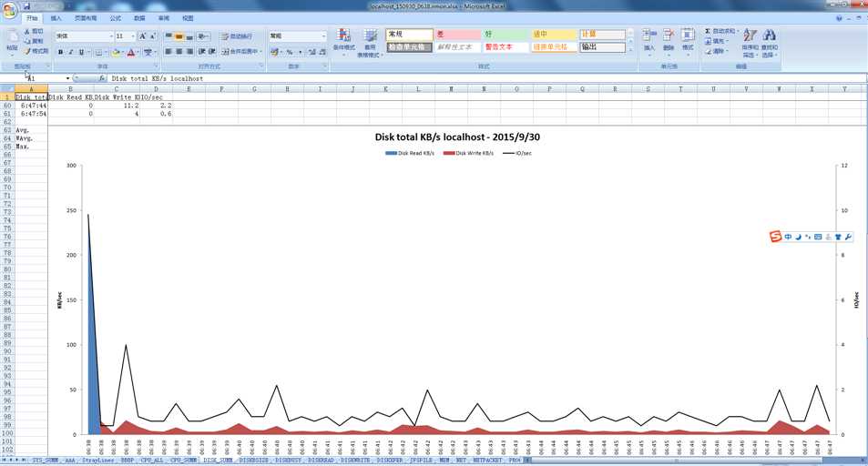
Task: Apply accounting number format
Action: point(275,52)
